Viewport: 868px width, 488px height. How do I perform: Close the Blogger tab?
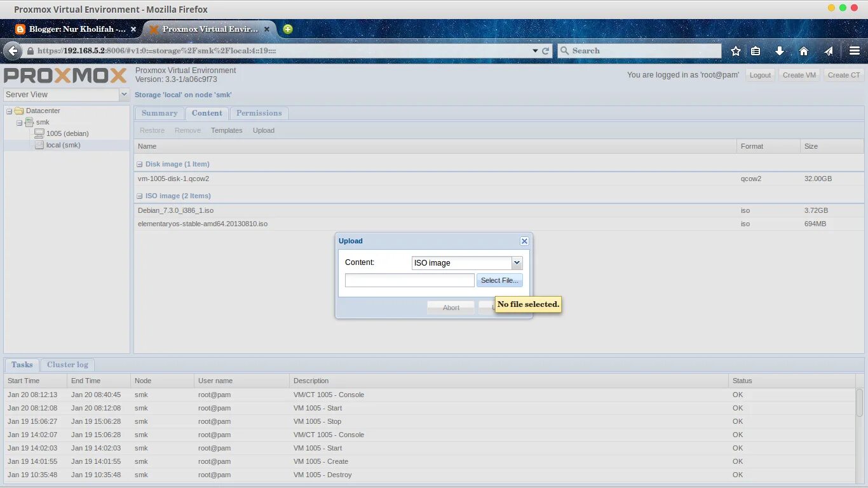133,29
